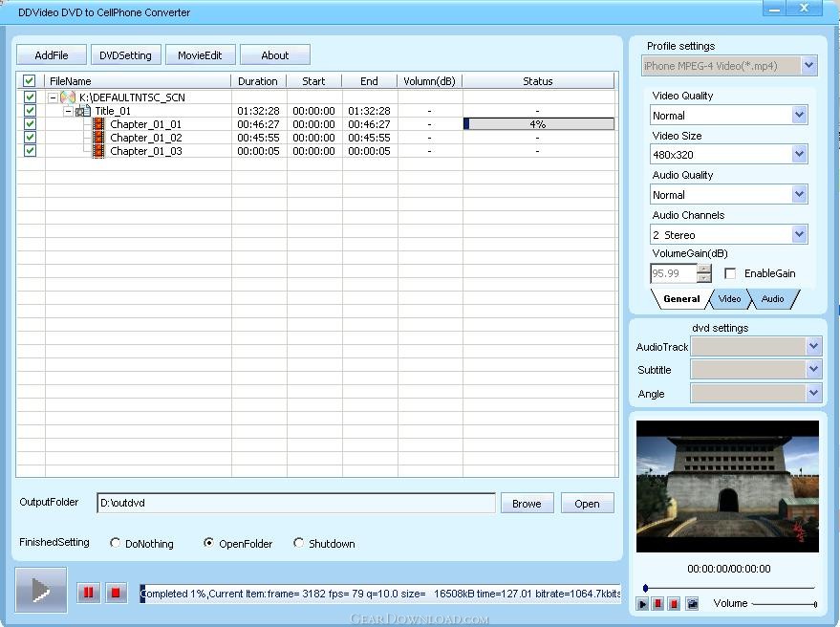The image size is (840, 627).
Task: Select the Shutdown radio option
Action: pyautogui.click(x=298, y=543)
